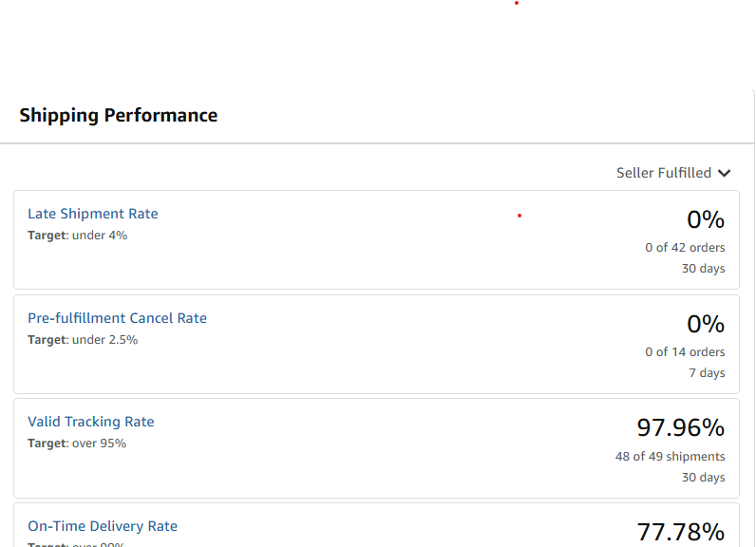Click the 0% value for Late Shipment Rate
Screen dimensions: 756x547
pos(706,219)
